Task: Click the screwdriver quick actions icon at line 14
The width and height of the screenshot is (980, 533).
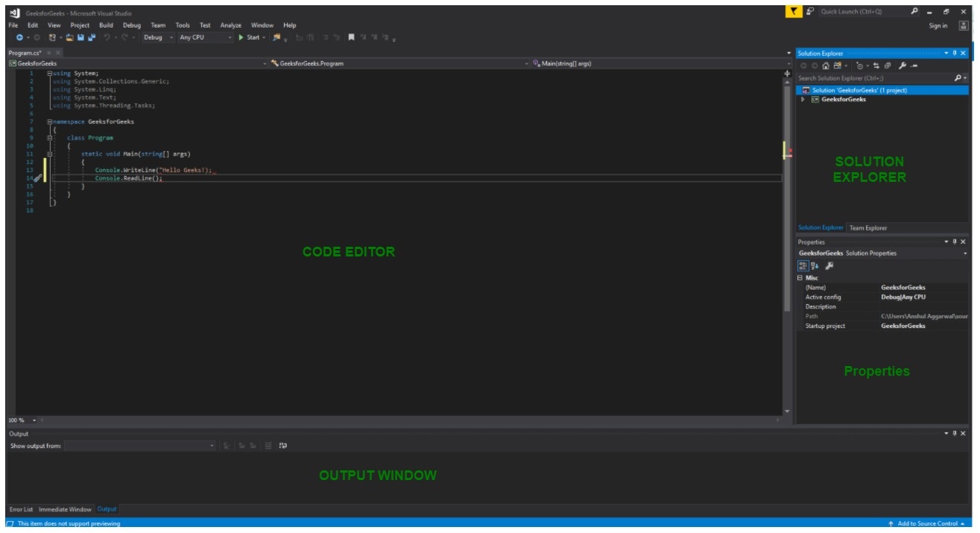Action: point(37,178)
